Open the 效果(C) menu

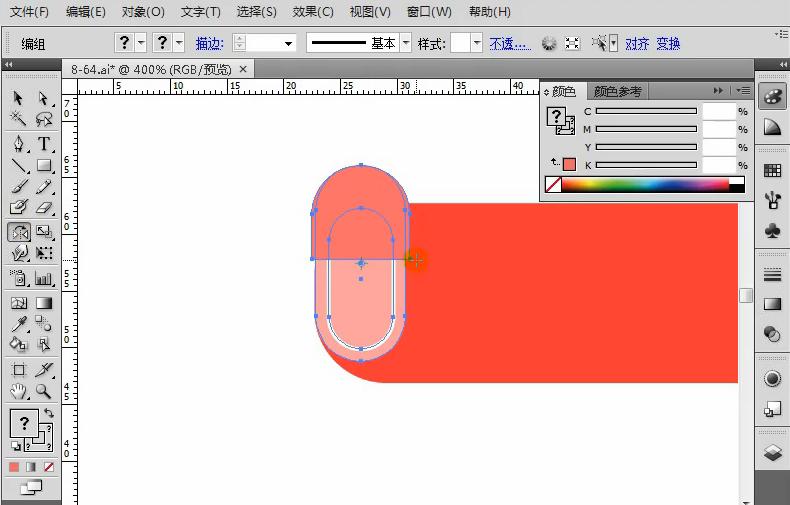tap(313, 12)
